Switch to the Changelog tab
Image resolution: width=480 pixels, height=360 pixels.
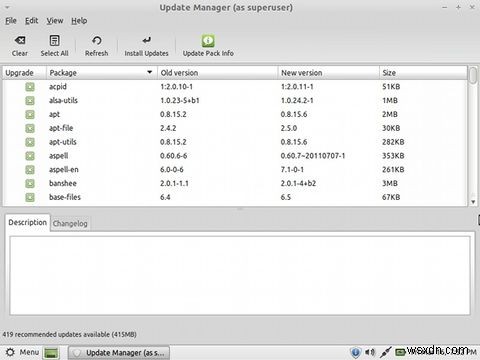point(70,223)
